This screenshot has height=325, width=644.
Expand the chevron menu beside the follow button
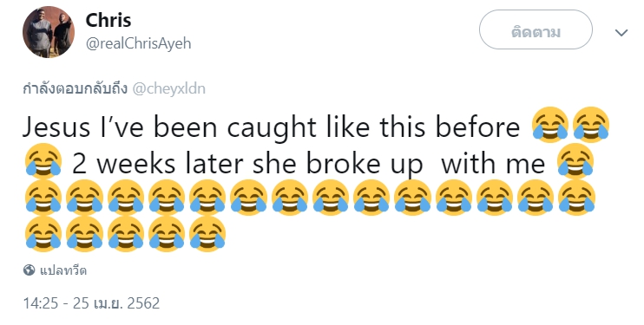621,32
